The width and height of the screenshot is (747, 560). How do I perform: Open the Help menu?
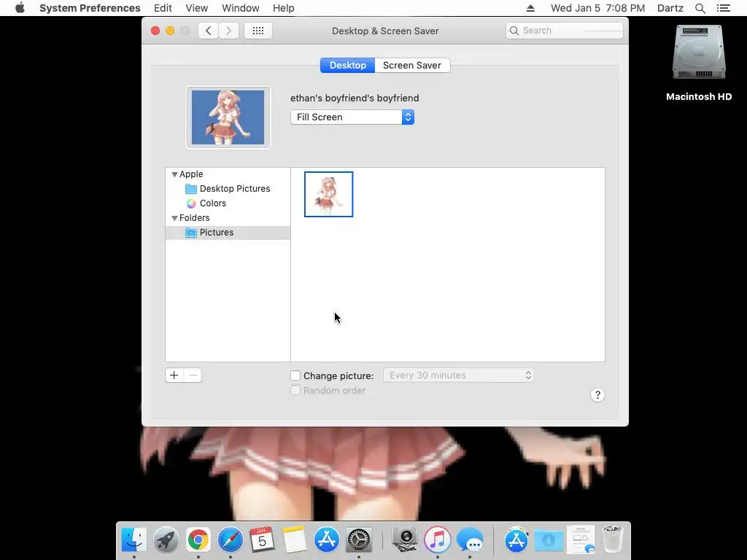(284, 8)
